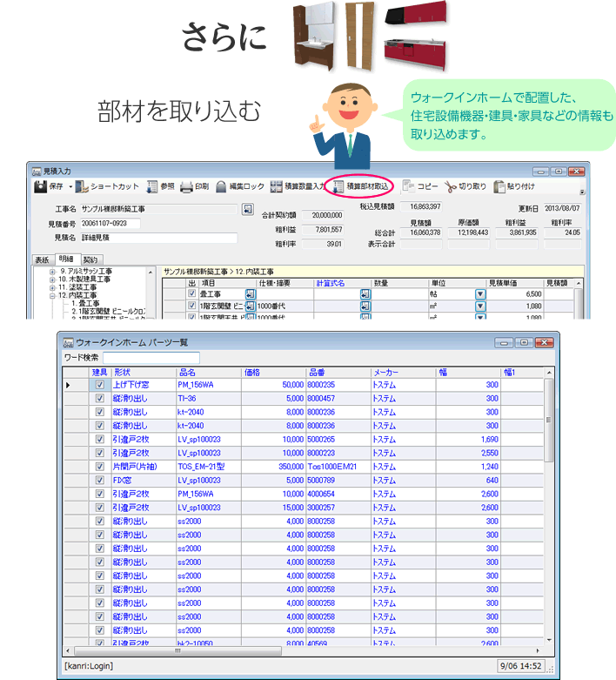The height and width of the screenshot is (680, 616).
Task: Sort by the 形状 column header
Action: click(144, 372)
